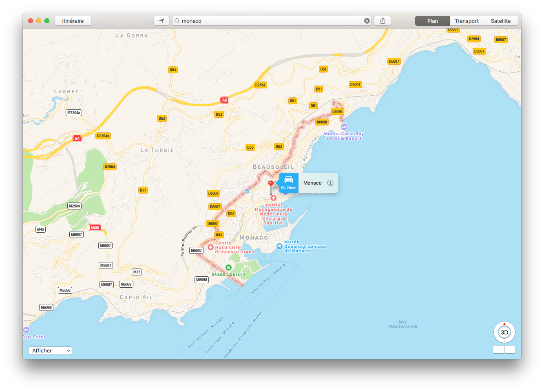
Task: Click the M6098 road shield near Stade Louis-II
Action: (x=201, y=280)
